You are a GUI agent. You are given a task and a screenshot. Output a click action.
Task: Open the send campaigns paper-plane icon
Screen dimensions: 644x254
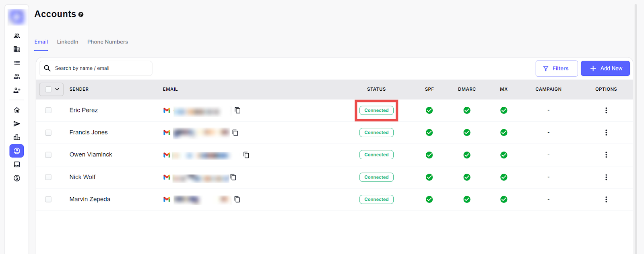click(x=17, y=124)
